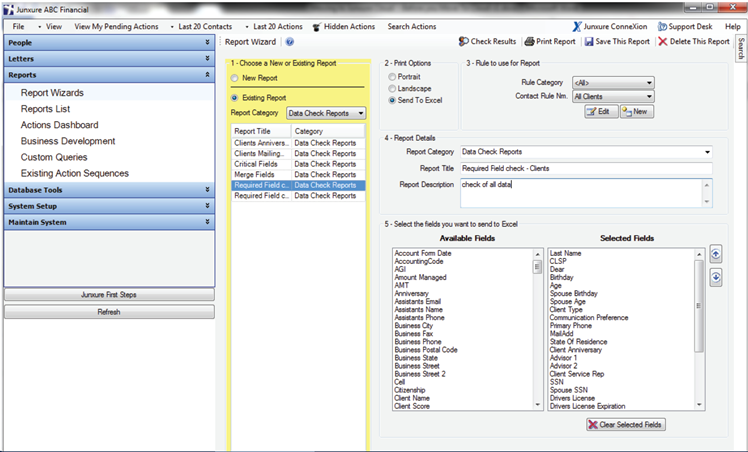The width and height of the screenshot is (748, 452).
Task: Select Client Service Rep in Selected Fields
Action: pos(577,374)
